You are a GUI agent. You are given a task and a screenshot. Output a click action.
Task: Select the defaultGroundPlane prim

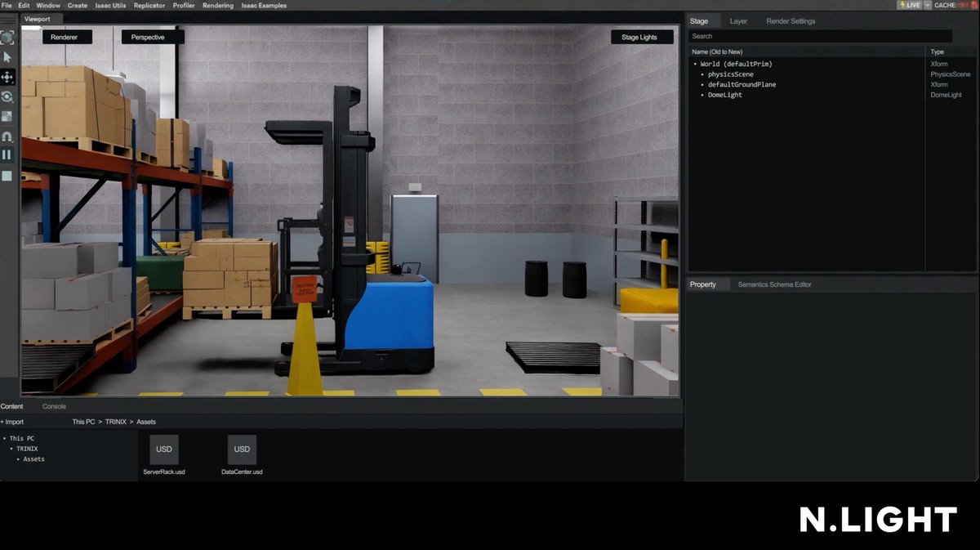pos(742,85)
